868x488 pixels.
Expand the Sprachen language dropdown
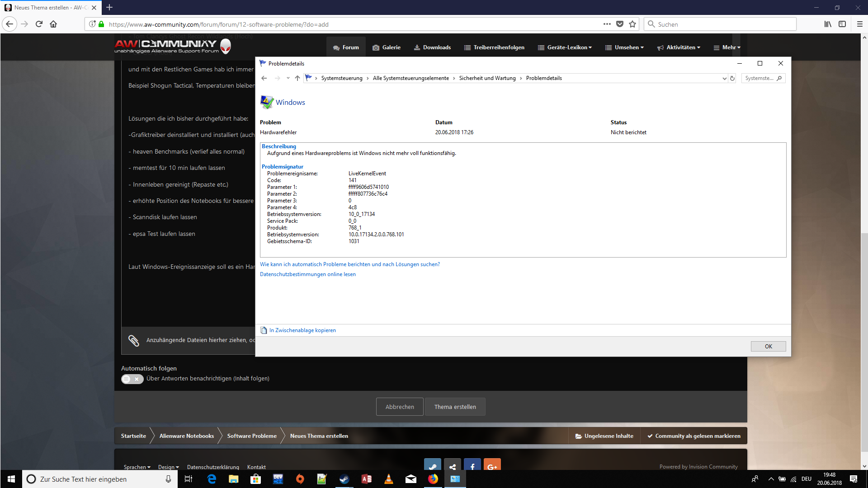[137, 467]
